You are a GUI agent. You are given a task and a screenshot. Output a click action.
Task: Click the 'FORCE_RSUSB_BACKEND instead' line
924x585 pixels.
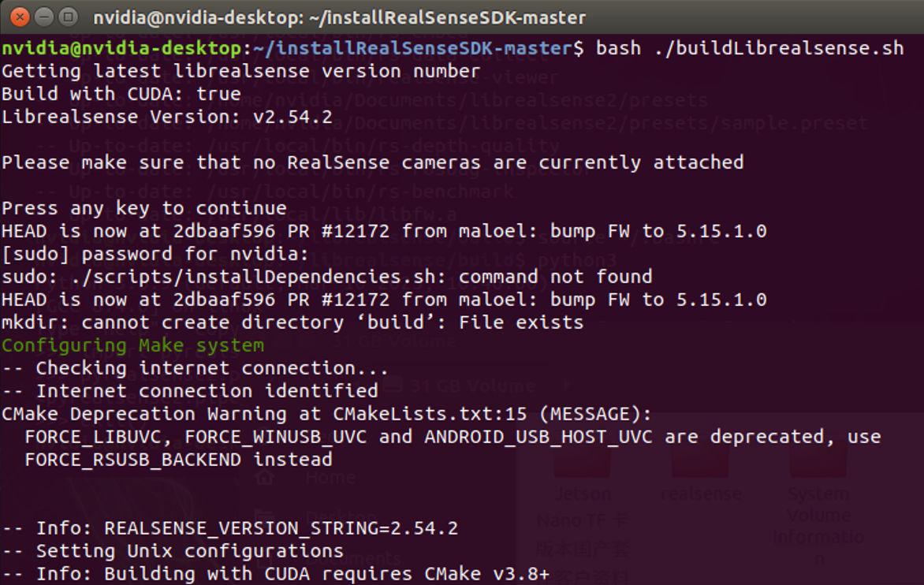[178, 460]
